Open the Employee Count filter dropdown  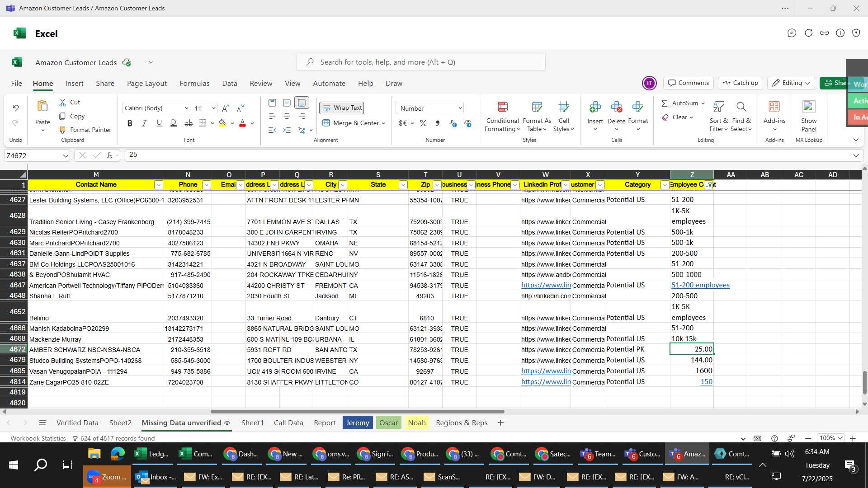click(x=709, y=185)
